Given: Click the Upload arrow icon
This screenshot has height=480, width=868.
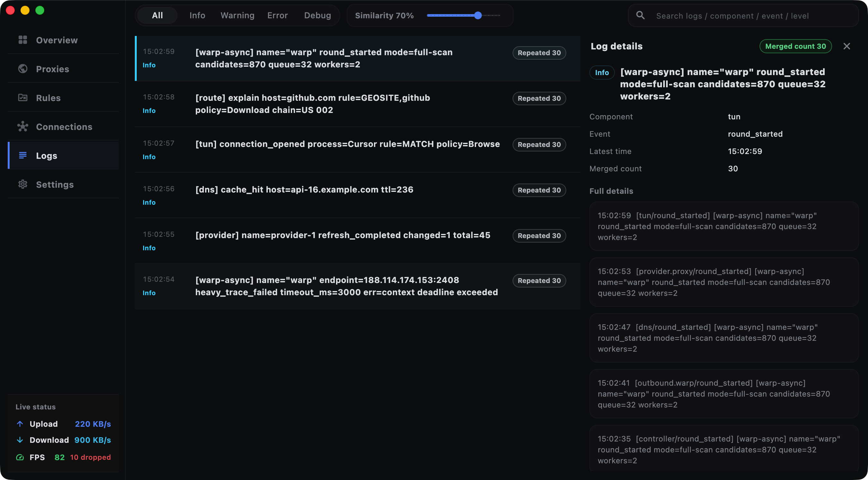Looking at the screenshot, I should (20, 424).
